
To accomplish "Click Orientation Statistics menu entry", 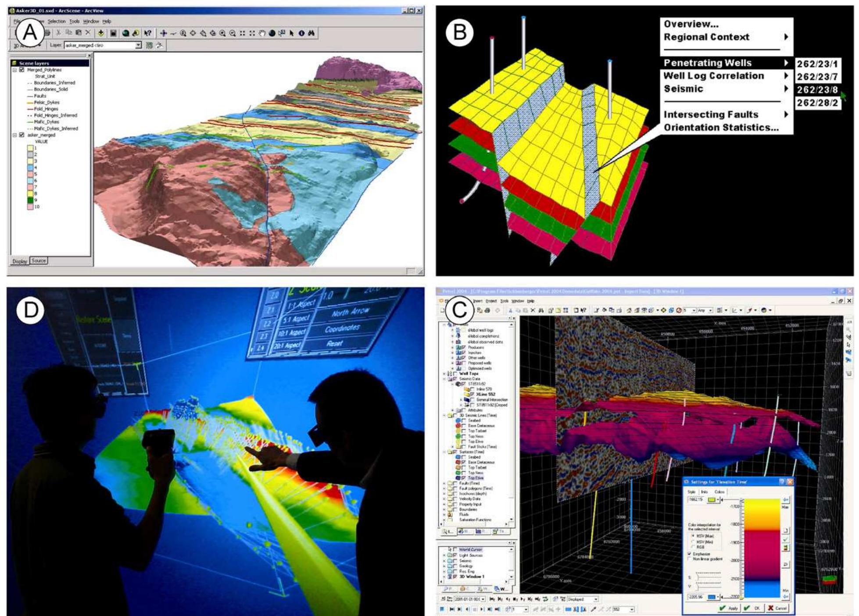I will [x=721, y=128].
